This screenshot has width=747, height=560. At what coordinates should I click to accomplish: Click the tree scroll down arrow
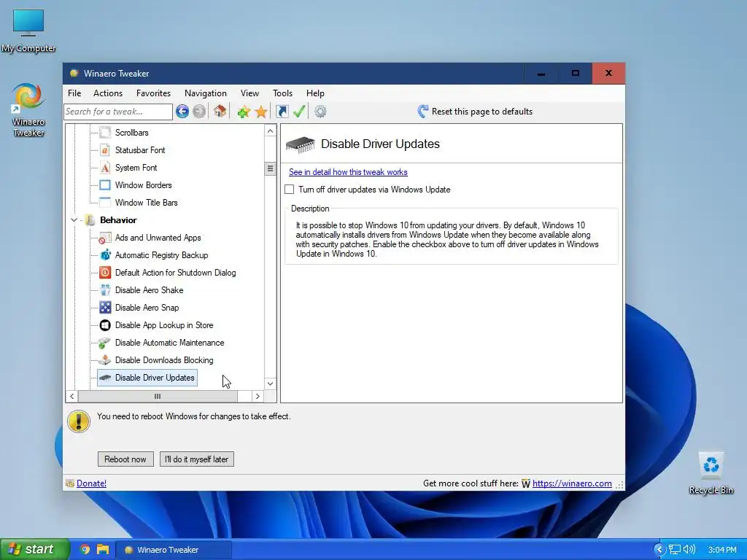[270, 384]
